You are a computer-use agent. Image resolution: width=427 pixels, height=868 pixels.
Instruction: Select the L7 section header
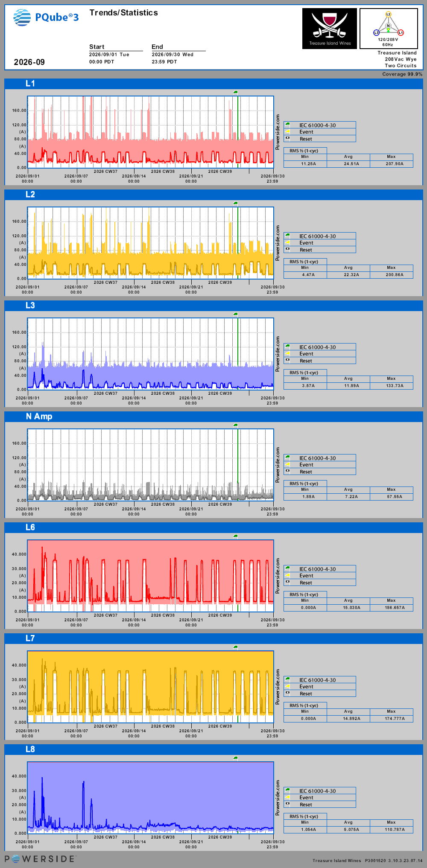pyautogui.click(x=213, y=638)
